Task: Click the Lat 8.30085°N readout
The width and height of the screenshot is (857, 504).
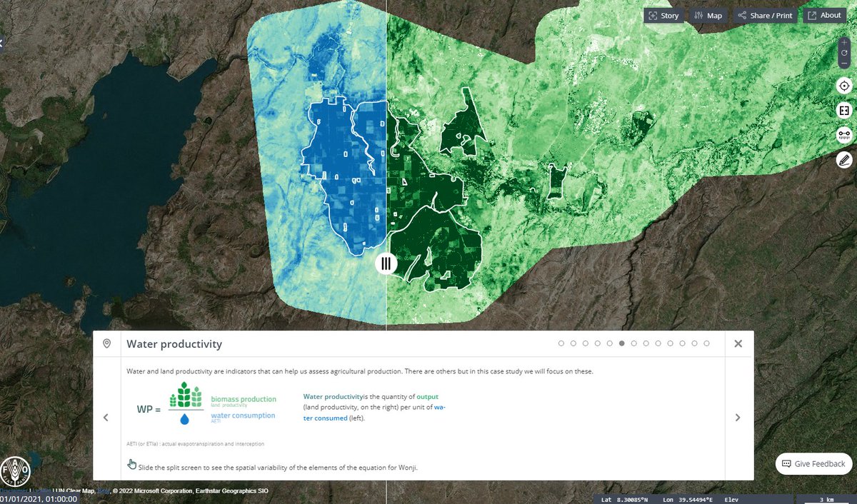Action: click(x=625, y=500)
